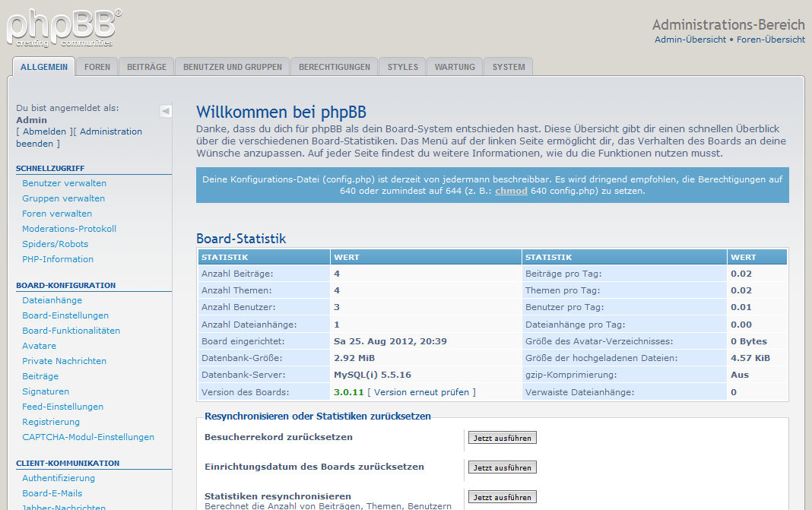Open Benutzer verwalten in the sidebar

65,183
